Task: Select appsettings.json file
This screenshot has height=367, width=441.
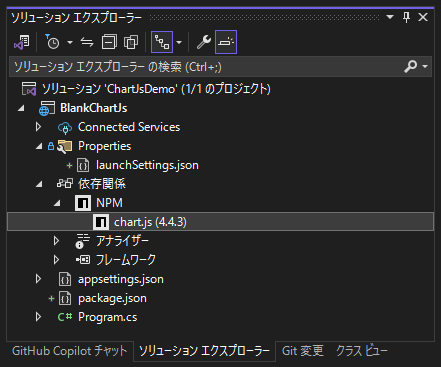Action: point(121,279)
